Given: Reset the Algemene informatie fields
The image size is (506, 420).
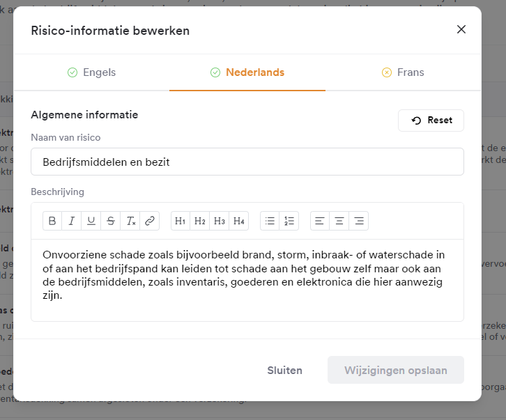Looking at the screenshot, I should (x=431, y=120).
